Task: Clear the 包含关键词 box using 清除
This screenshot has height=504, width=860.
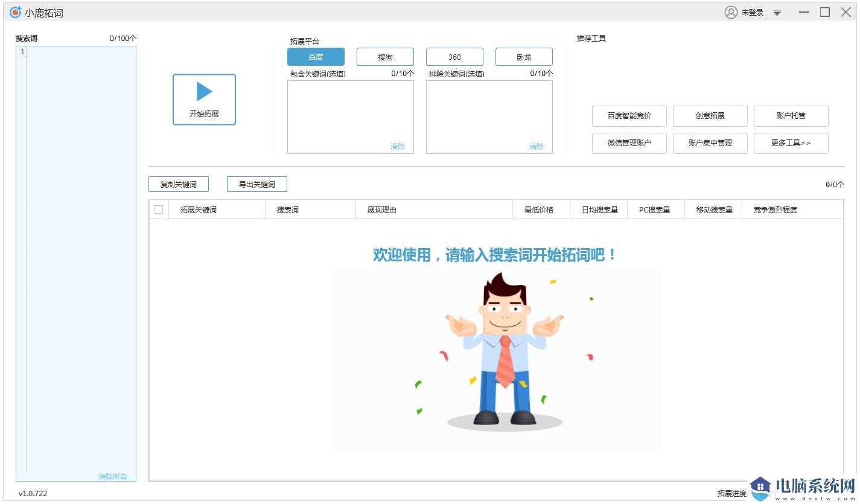Action: [398, 147]
